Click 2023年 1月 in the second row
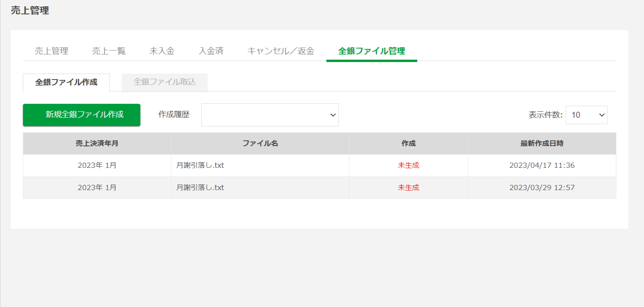The image size is (644, 307). coord(97,188)
